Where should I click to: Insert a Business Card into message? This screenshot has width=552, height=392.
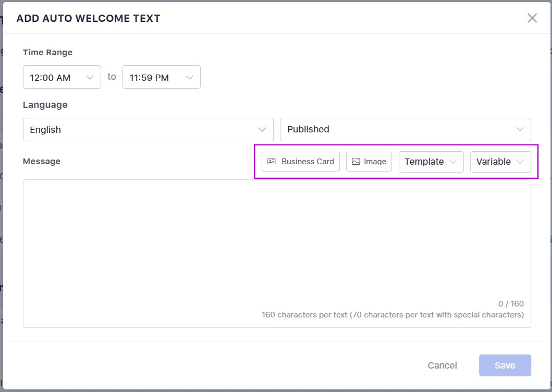pos(301,162)
